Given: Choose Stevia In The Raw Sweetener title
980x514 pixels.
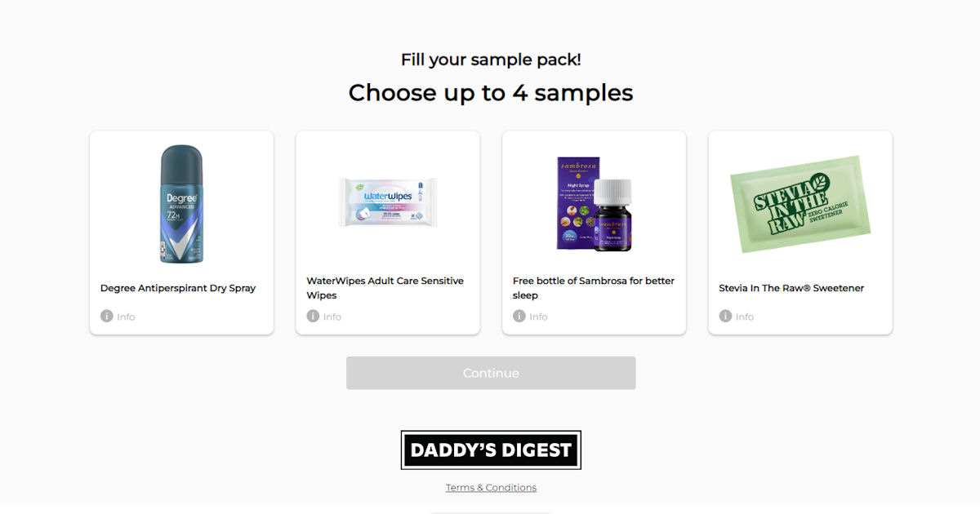Looking at the screenshot, I should pyautogui.click(x=791, y=288).
